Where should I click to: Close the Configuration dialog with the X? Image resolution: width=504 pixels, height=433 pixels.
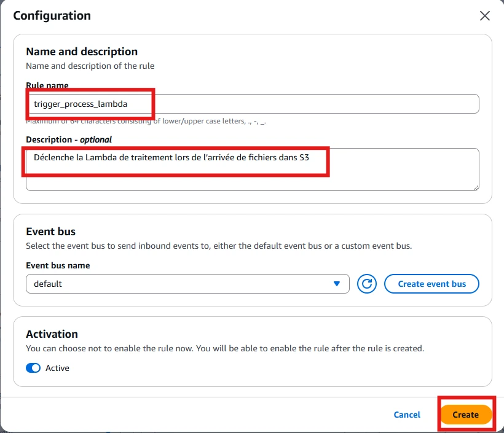485,16
